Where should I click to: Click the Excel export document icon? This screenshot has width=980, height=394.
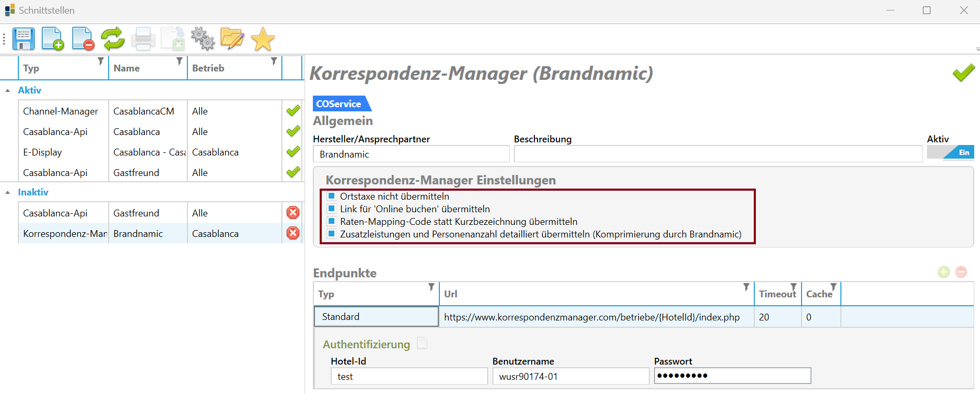173,39
